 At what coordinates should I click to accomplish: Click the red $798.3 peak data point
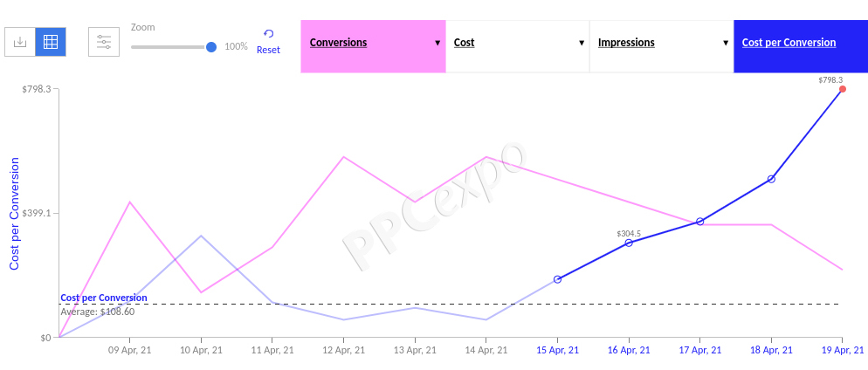pos(842,89)
